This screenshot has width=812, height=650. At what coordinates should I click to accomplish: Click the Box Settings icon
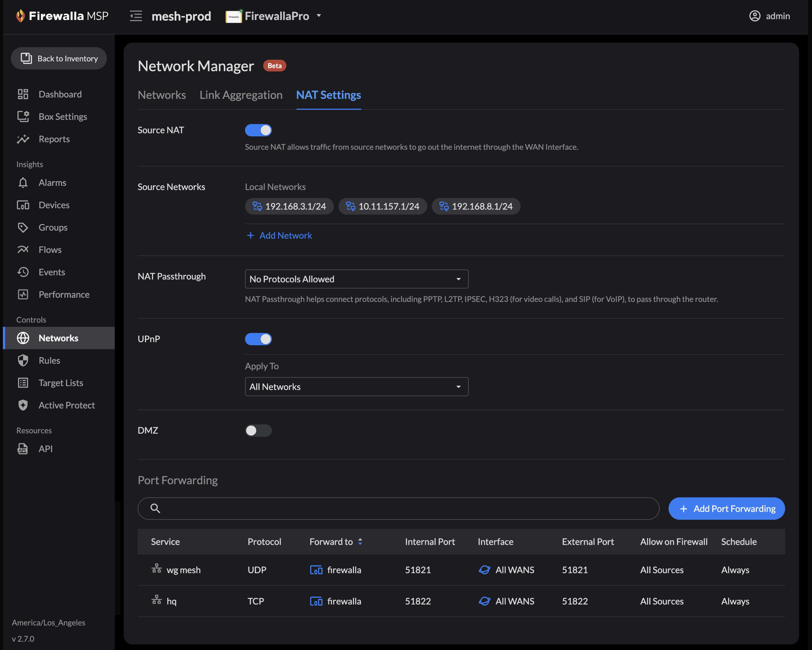(x=23, y=116)
